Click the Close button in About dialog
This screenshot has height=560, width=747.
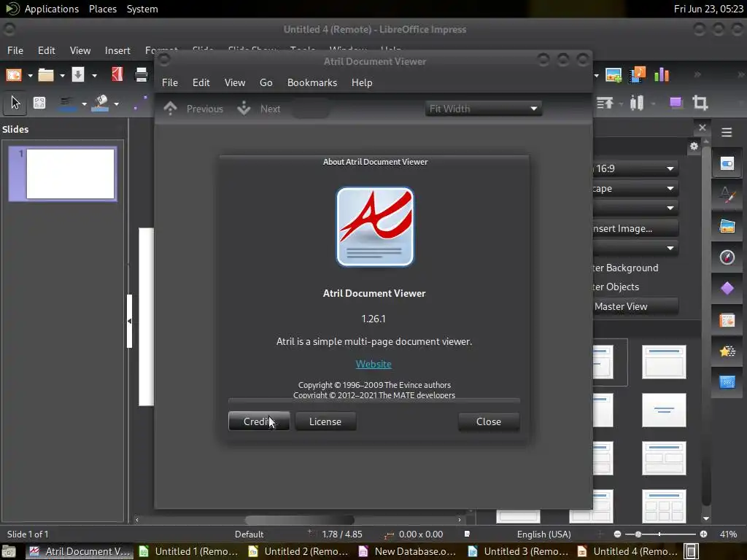488,421
